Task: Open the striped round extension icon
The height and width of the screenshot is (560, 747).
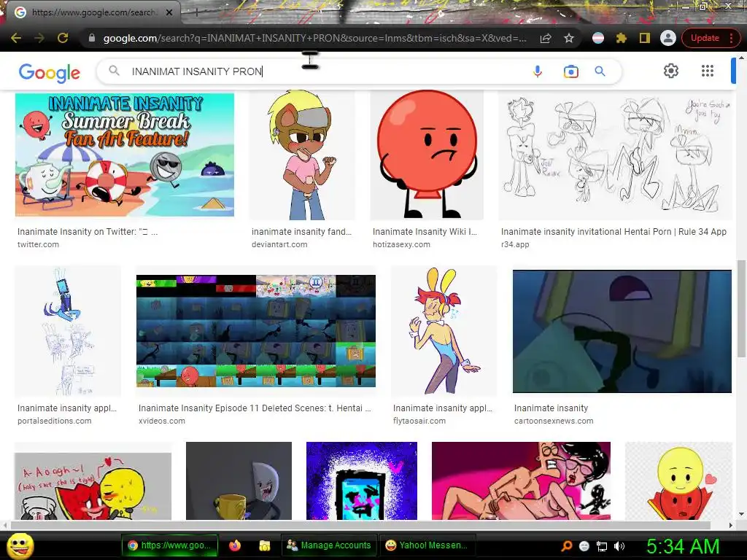Action: coord(598,38)
